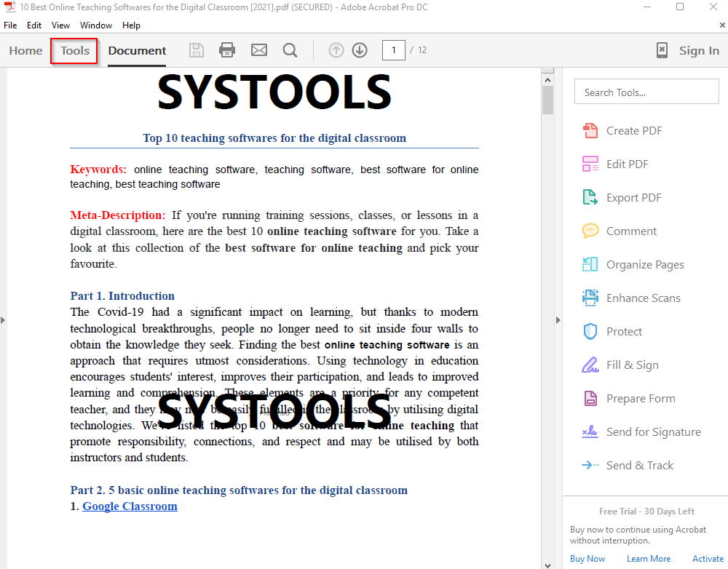728x569 pixels.
Task: Click the Comment label
Action: (x=631, y=231)
